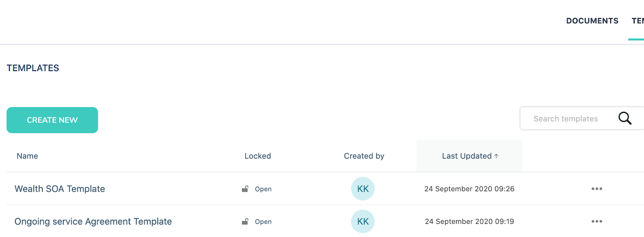Open more options for Ongoing service Agreement Template
644x237 pixels.
pos(597,221)
